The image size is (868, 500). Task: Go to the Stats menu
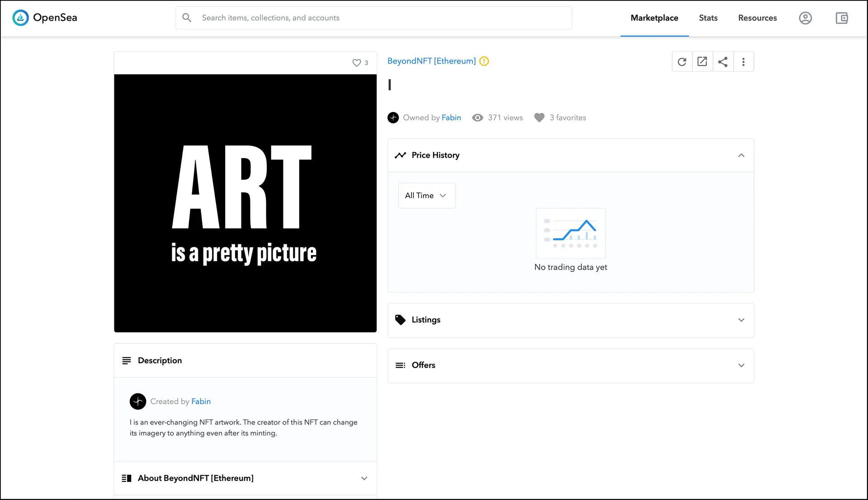click(708, 18)
